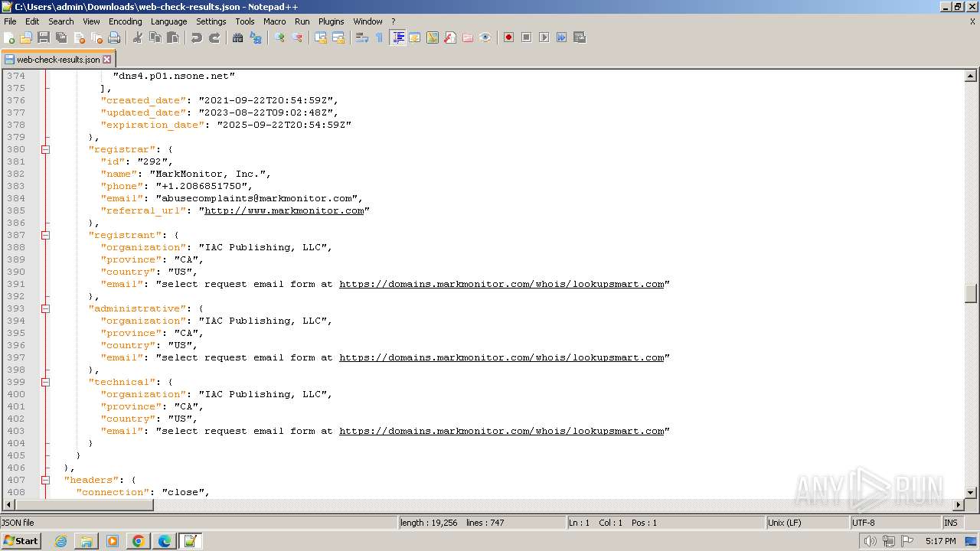Toggle synchronized vertical scrolling icon
This screenshot has height=551, width=980.
[x=321, y=37]
